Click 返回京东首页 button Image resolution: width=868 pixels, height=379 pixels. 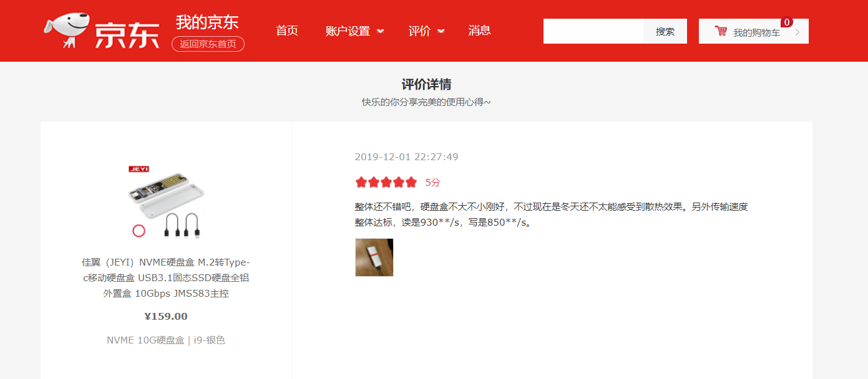[208, 44]
